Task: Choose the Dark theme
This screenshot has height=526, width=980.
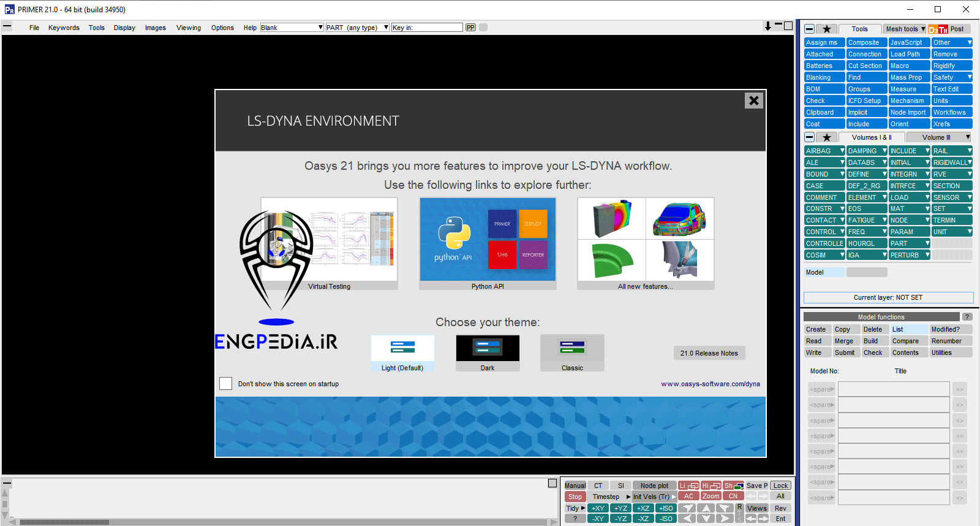Action: (x=488, y=353)
